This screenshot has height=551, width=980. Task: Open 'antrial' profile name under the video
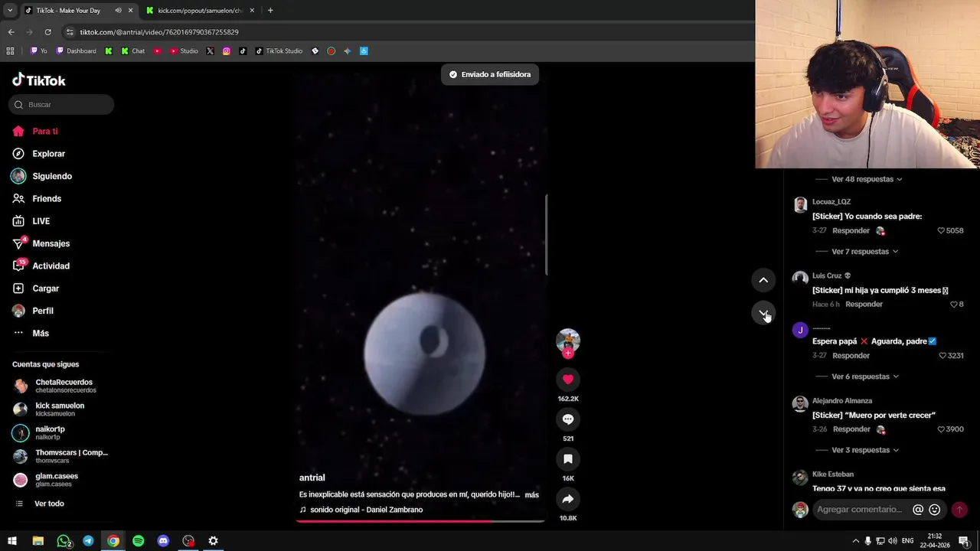pyautogui.click(x=312, y=478)
